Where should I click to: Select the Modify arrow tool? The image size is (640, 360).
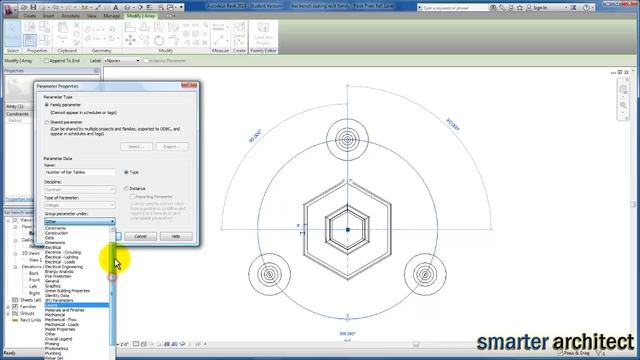pyautogui.click(x=13, y=34)
